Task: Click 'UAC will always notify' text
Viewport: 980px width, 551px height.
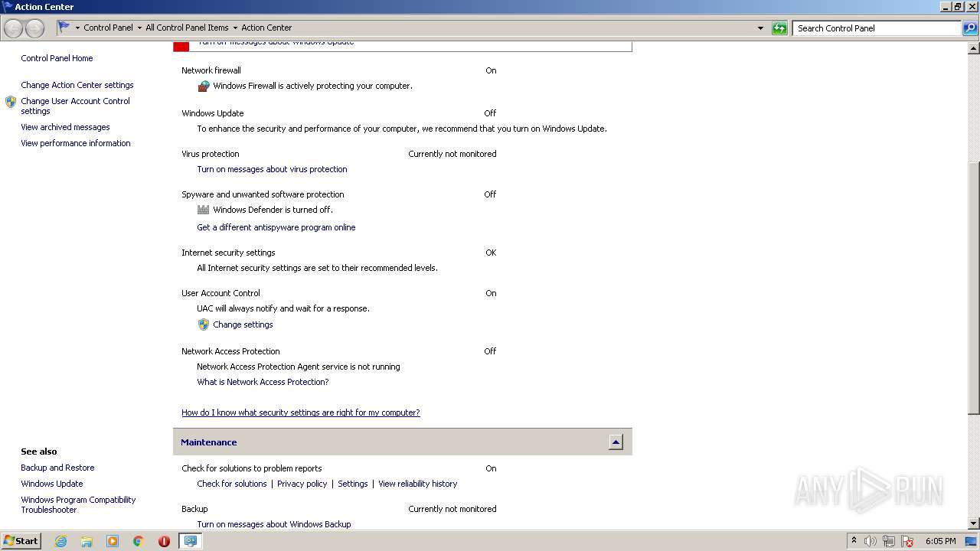Action: (x=283, y=308)
